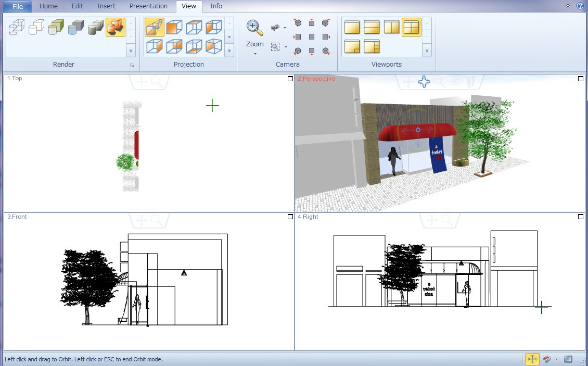
Task: Choose the front-face projection cube
Action: pos(174,27)
